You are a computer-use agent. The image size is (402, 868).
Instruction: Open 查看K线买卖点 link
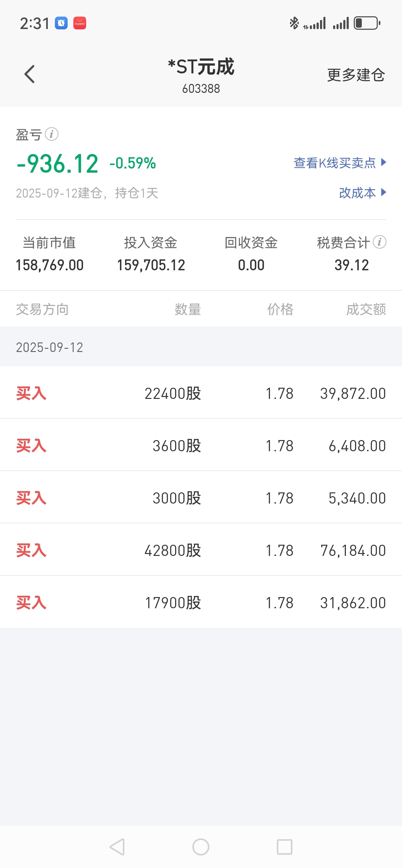335,163
